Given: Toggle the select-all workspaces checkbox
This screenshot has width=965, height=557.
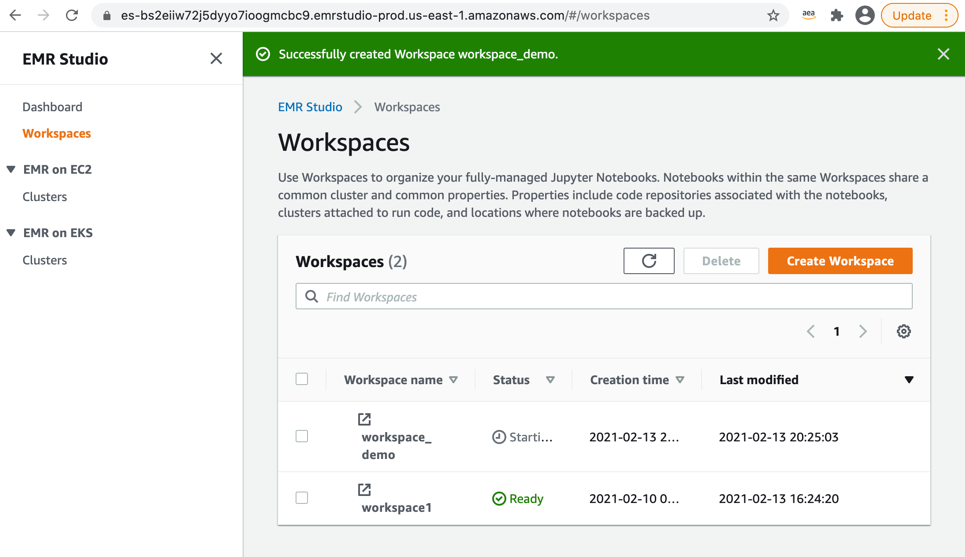Looking at the screenshot, I should tap(302, 379).
